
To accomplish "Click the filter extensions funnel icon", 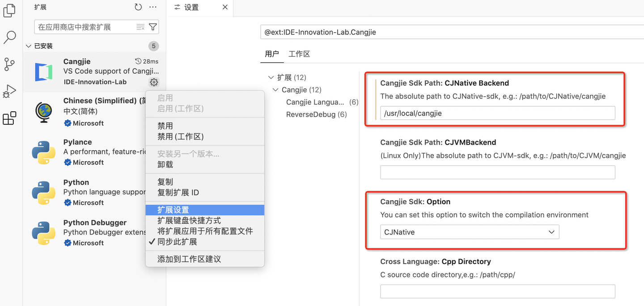I will pyautogui.click(x=153, y=27).
